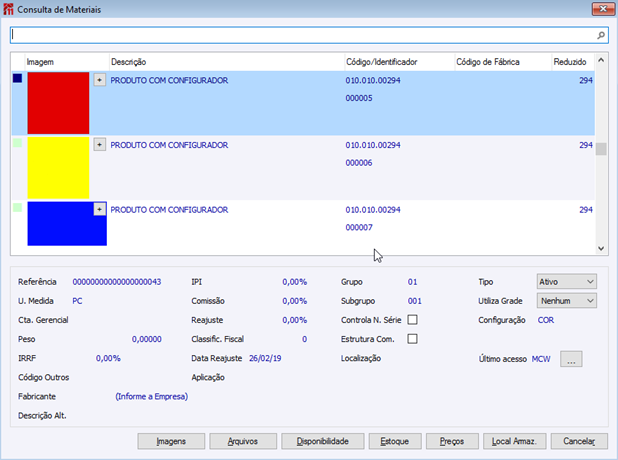This screenshot has width=618, height=460.
Task: Click the Estoque button
Action: (395, 441)
